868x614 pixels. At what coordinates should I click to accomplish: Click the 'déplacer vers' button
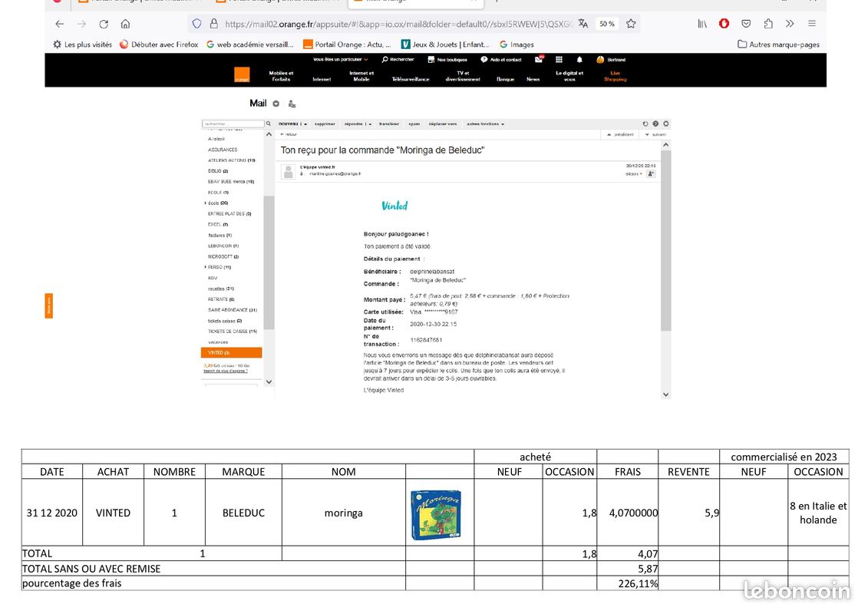click(443, 124)
